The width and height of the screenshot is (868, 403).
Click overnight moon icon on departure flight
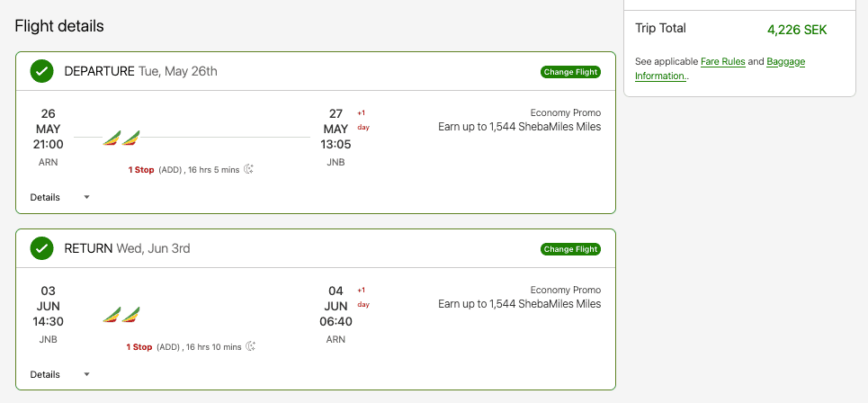click(x=249, y=169)
